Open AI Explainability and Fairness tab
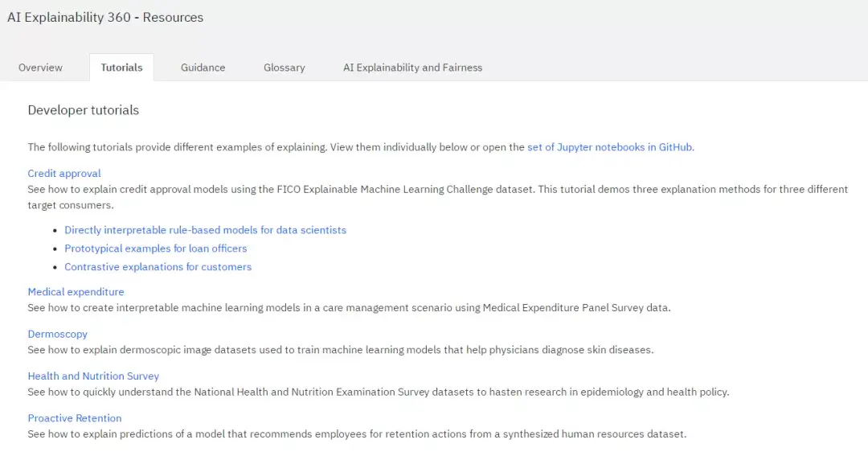 [x=412, y=68]
